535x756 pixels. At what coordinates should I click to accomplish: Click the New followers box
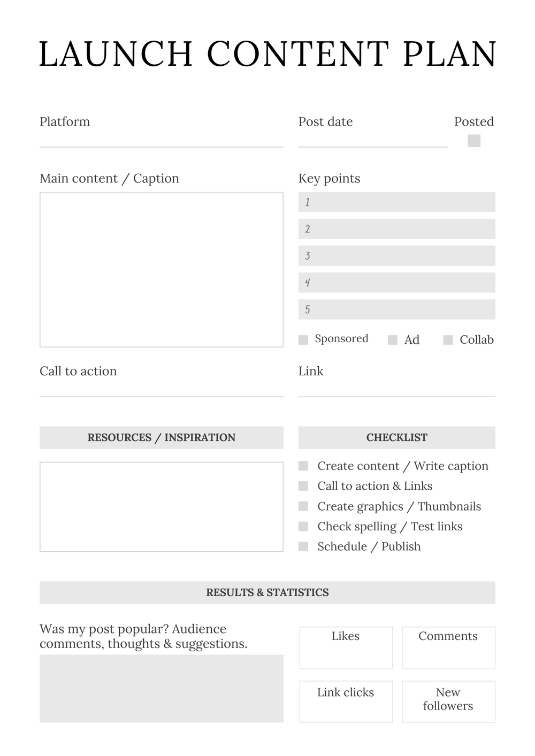tap(448, 701)
